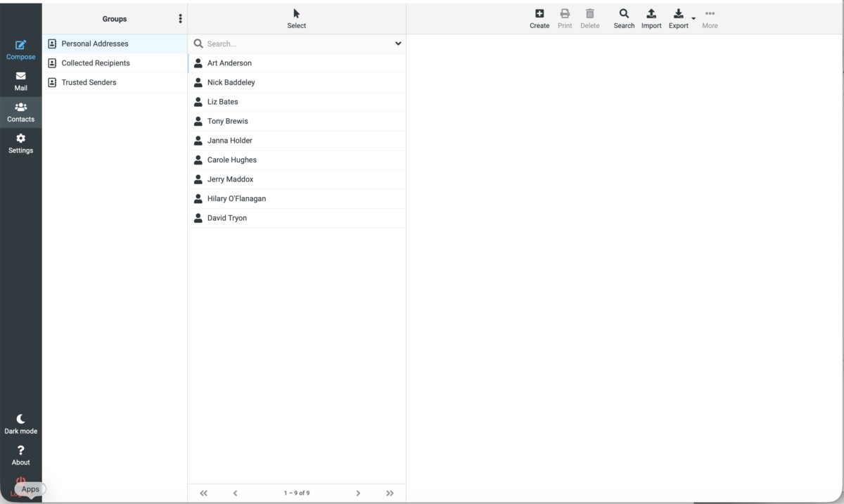The height and width of the screenshot is (504, 844).
Task: Select contact Liz Bates
Action: [297, 102]
